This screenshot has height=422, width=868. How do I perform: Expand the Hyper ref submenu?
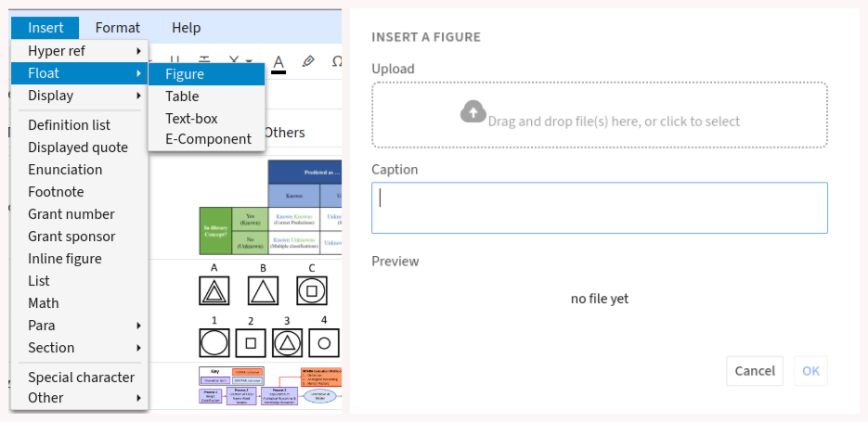(x=79, y=51)
